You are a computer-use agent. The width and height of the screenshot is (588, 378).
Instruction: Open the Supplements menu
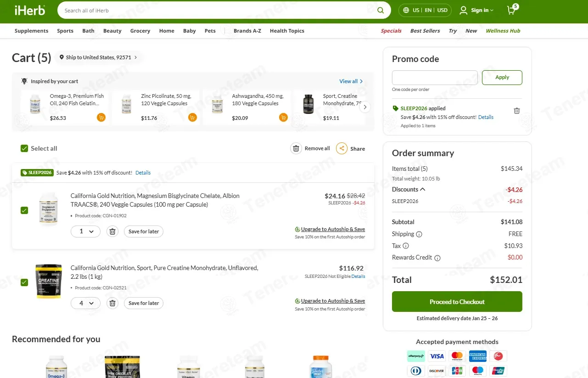[x=31, y=31]
